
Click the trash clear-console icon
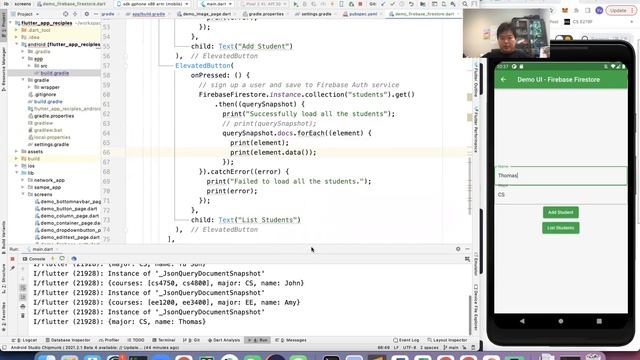[x=23, y=315]
